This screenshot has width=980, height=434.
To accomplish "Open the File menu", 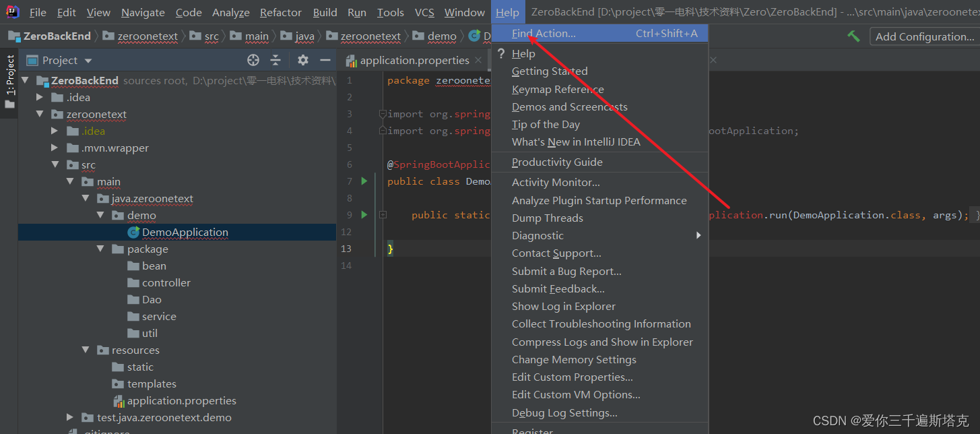I will click(x=38, y=12).
